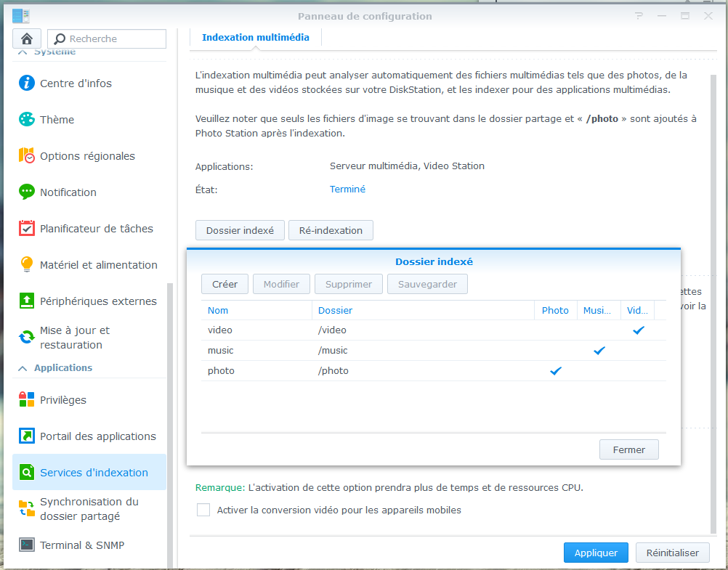This screenshot has width=728, height=570.
Task: Select the Indexation multimédia tab
Action: click(x=255, y=38)
